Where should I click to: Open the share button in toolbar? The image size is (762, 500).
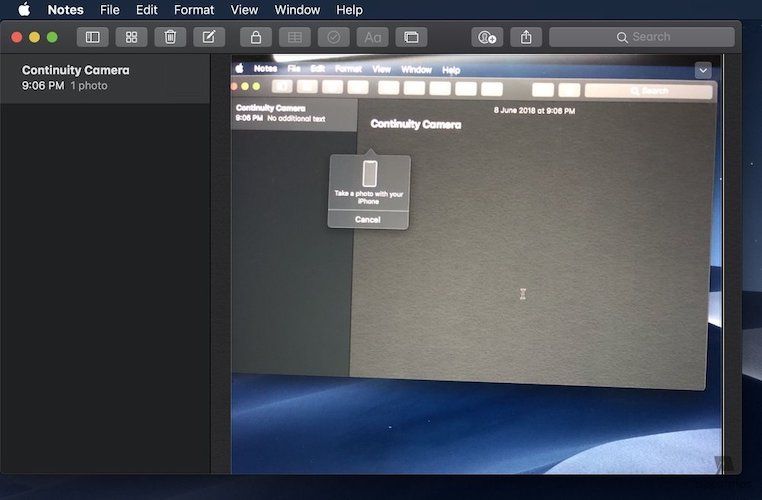click(526, 37)
